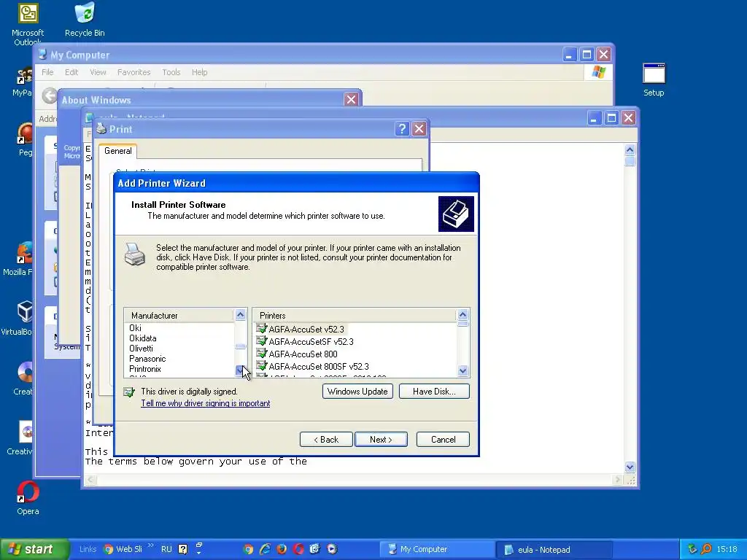The width and height of the screenshot is (747, 560).
Task: Click the Windows Update button
Action: pos(357,392)
